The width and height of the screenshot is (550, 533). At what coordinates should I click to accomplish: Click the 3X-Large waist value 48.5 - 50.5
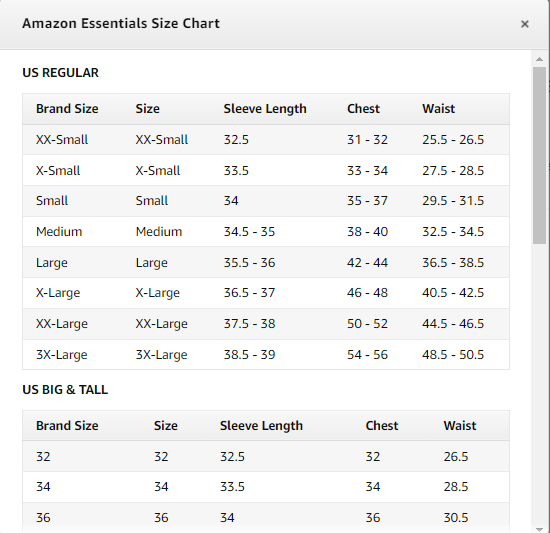coord(453,355)
